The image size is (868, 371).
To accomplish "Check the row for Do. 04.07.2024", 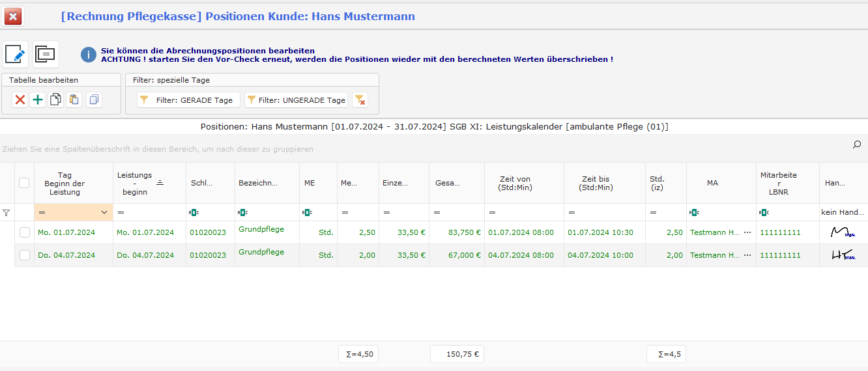I will tap(24, 255).
